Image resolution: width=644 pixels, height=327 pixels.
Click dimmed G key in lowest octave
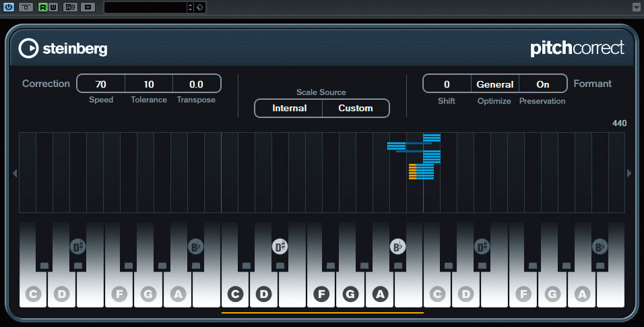tap(148, 294)
